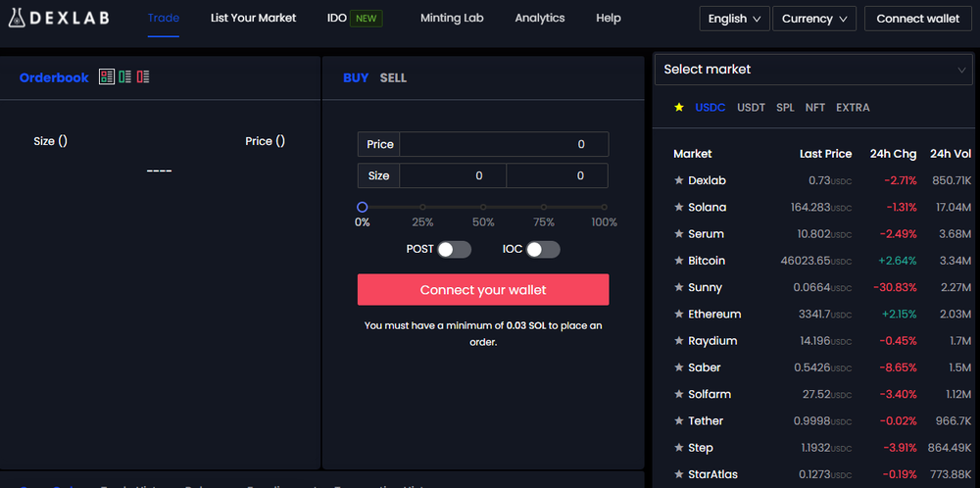Open the Currency dropdown

tap(814, 19)
